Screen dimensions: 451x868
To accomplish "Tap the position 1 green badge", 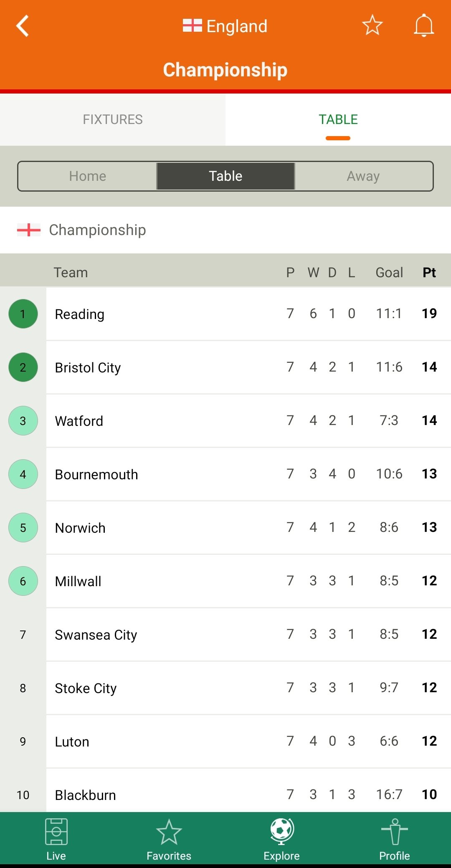I will pos(23,314).
